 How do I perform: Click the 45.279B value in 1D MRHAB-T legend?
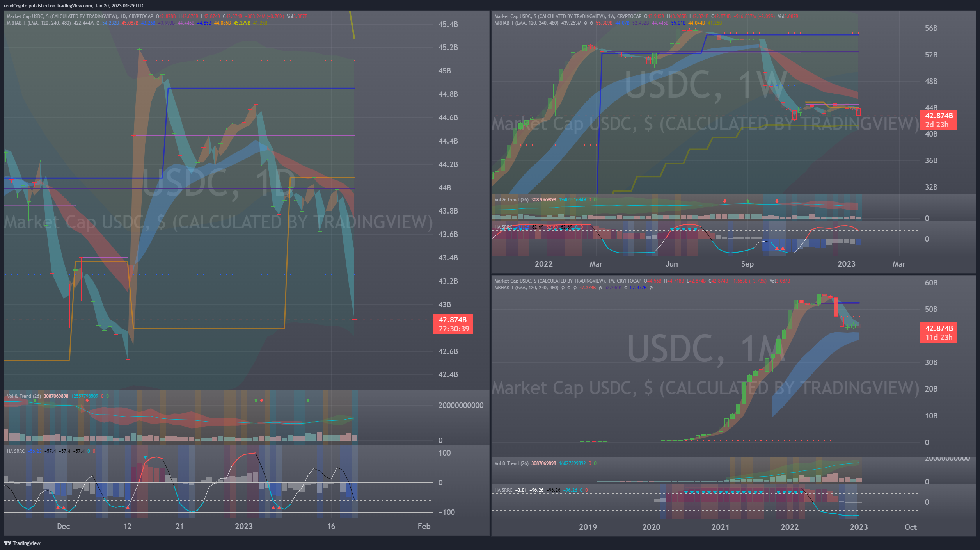coord(242,23)
